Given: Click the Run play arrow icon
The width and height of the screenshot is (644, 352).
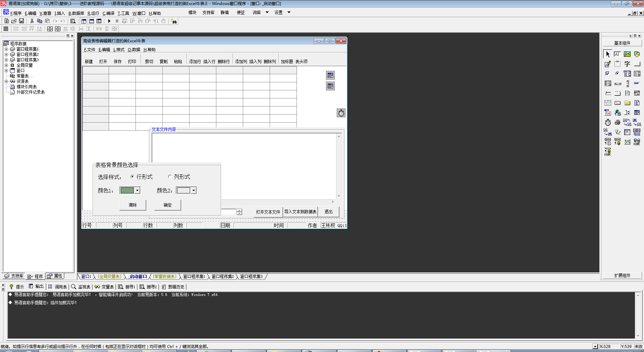Looking at the screenshot, I should click(109, 21).
